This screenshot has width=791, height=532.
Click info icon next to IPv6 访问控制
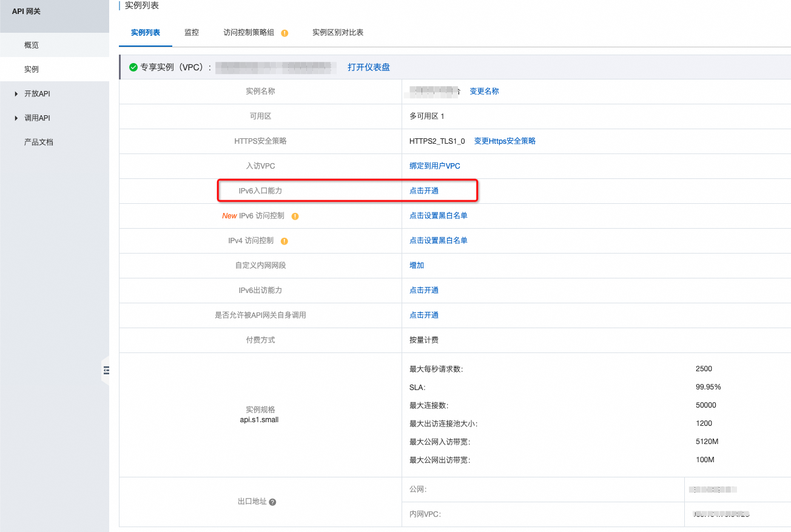point(295,216)
